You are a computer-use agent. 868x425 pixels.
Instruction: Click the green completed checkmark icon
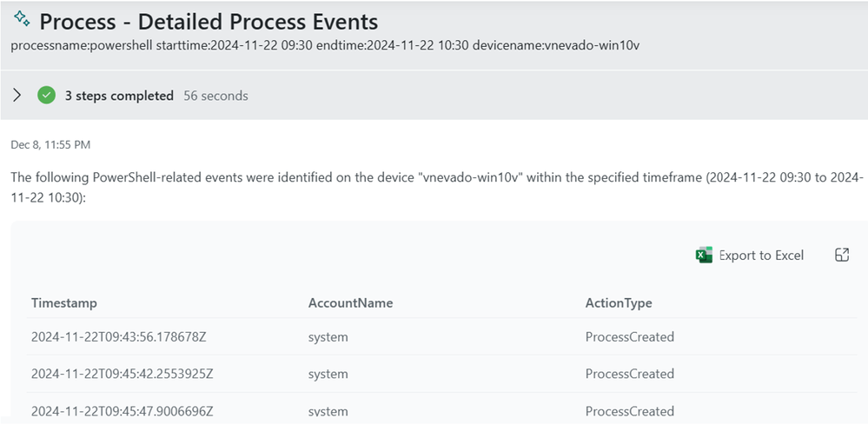point(47,96)
